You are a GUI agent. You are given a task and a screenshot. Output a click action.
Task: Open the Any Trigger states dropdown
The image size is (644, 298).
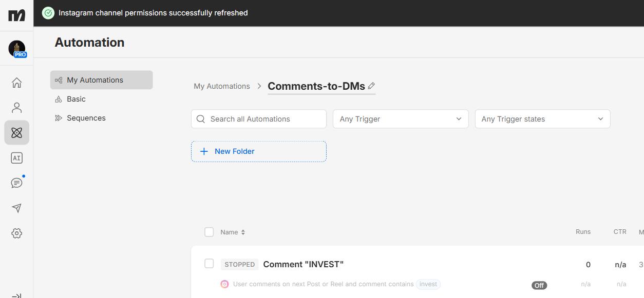542,119
